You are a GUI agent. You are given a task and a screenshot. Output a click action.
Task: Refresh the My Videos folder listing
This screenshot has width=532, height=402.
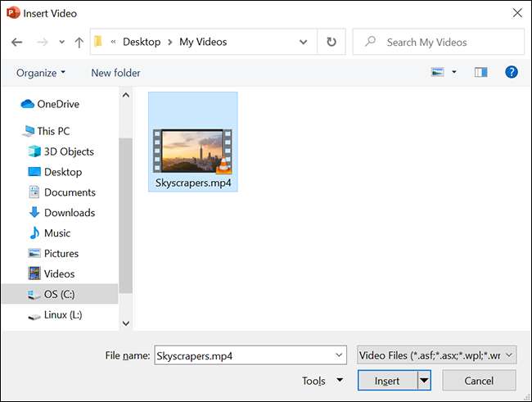(331, 42)
